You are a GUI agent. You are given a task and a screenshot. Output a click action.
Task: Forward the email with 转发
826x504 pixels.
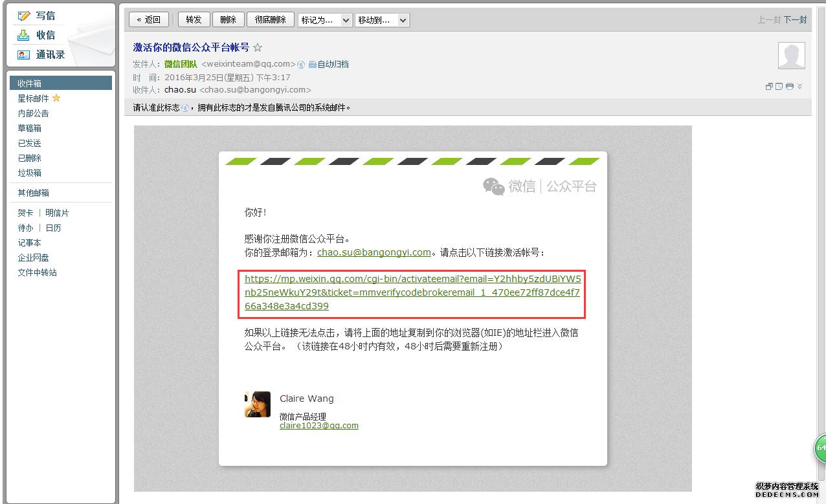point(194,20)
